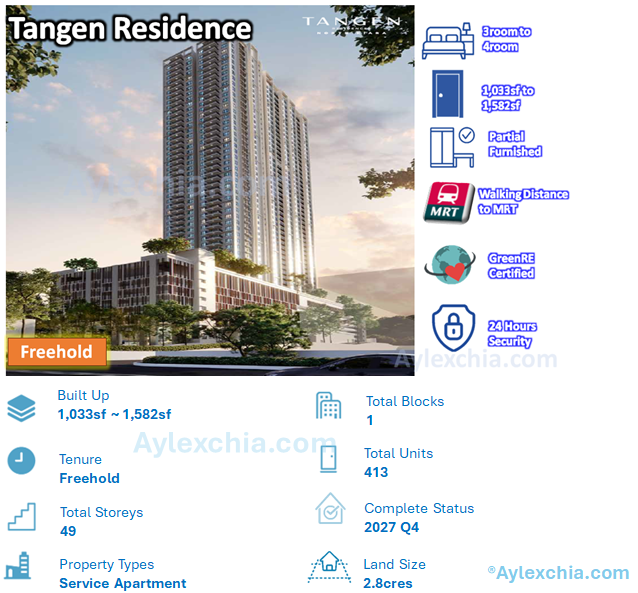Click the Total Blocks buildings icon
This screenshot has width=638, height=593.
point(328,405)
